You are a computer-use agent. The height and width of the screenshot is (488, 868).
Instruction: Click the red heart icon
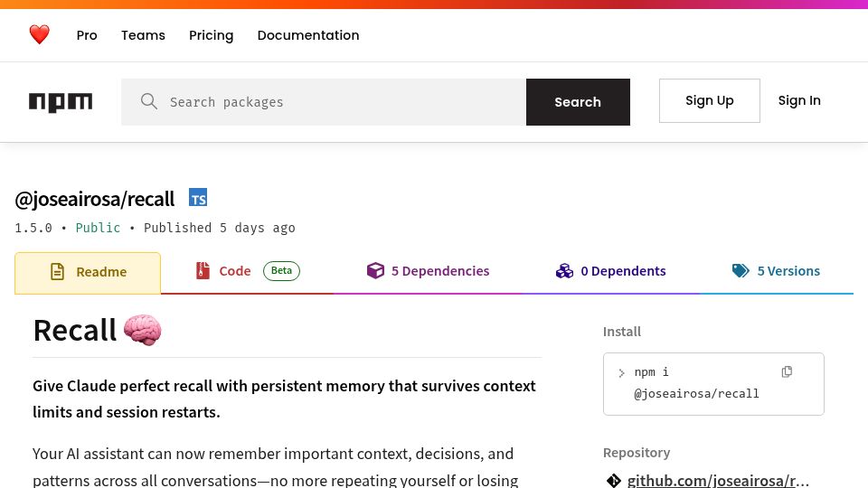(39, 34)
